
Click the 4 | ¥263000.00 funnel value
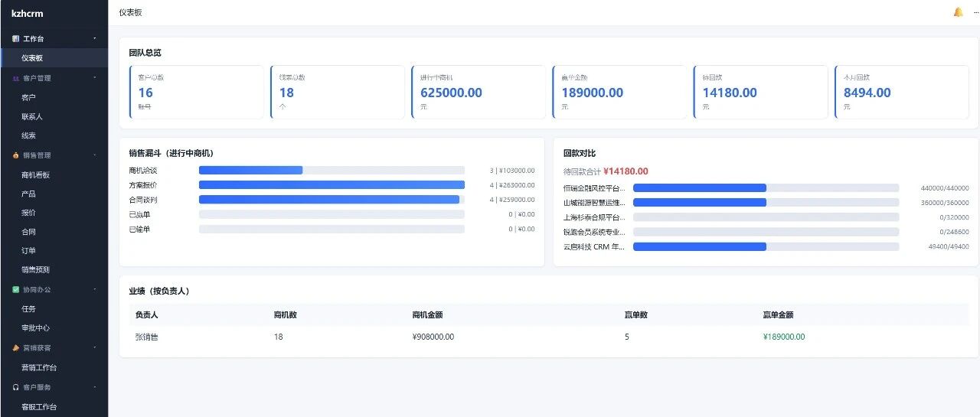(512, 185)
